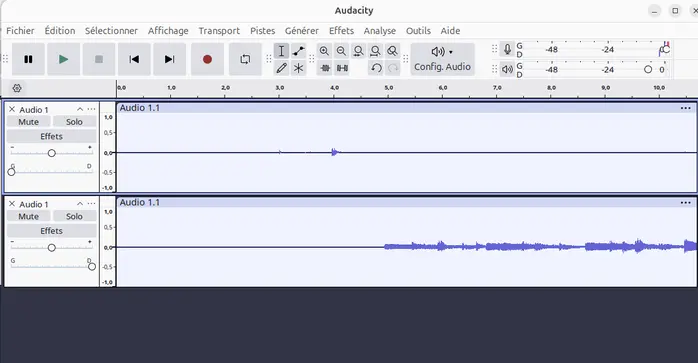Screen dimensions: 698x363
Task: Select the Multi-tool asterisk icon
Action: 298,68
